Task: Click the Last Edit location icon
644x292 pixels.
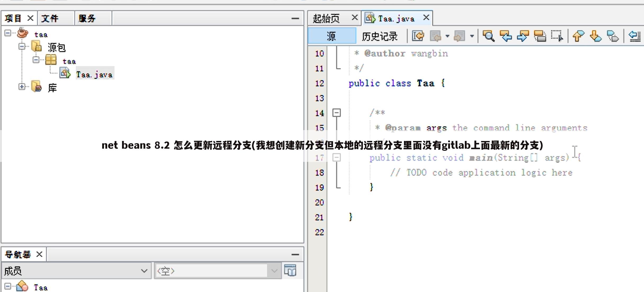Action: coord(418,36)
